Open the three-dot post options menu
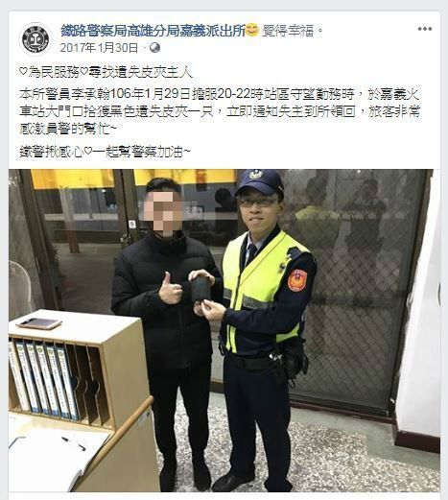The width and height of the screenshot is (448, 500). coord(425,29)
